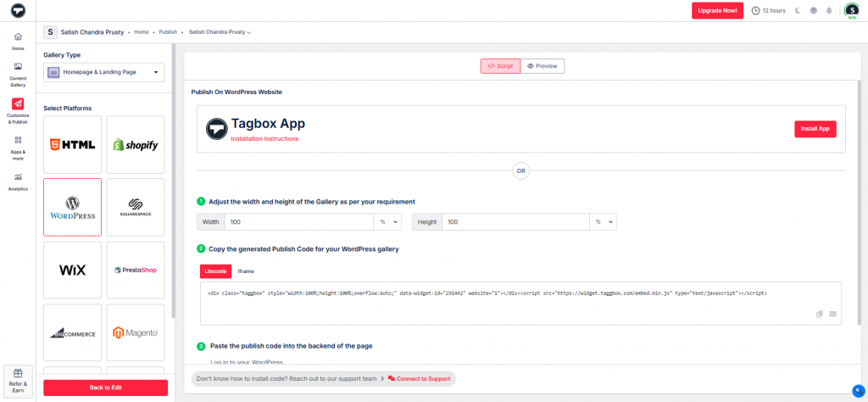This screenshot has height=402, width=868.
Task: Open Content Gallery in the sidebar
Action: click(18, 74)
